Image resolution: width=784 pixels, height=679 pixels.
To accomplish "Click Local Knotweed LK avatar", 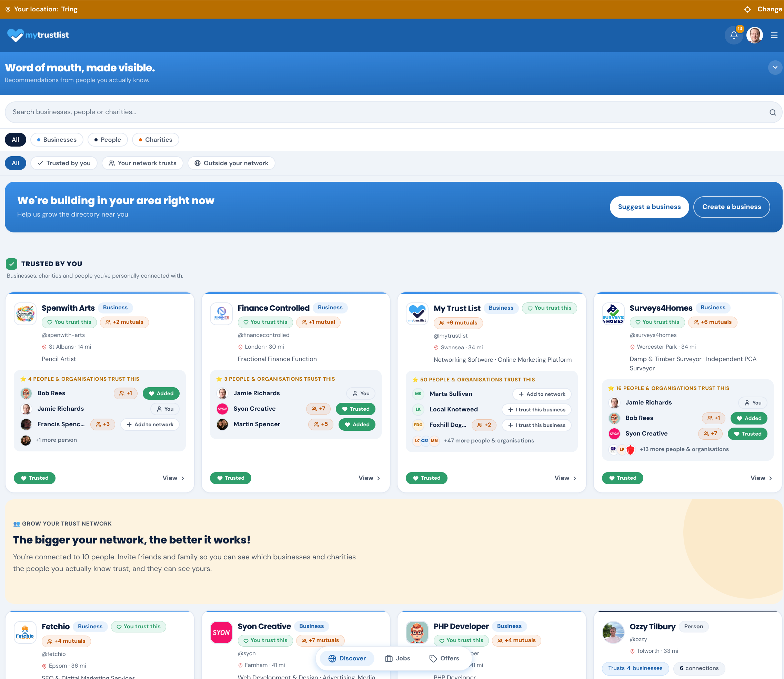I will (x=418, y=410).
